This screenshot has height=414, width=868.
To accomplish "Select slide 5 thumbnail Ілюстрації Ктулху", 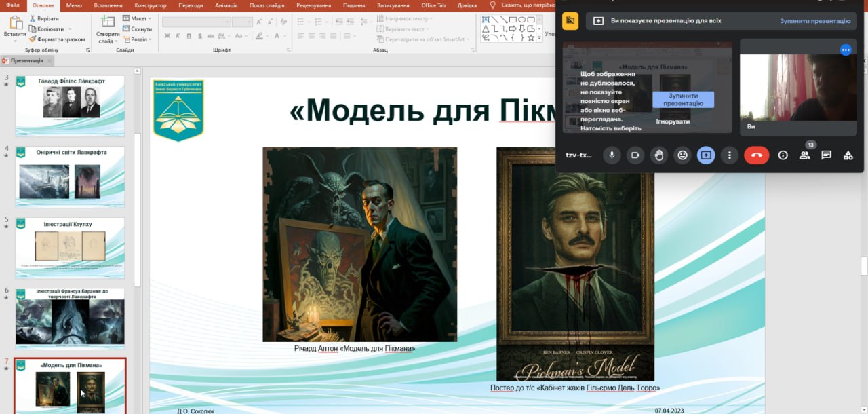I will (71, 241).
